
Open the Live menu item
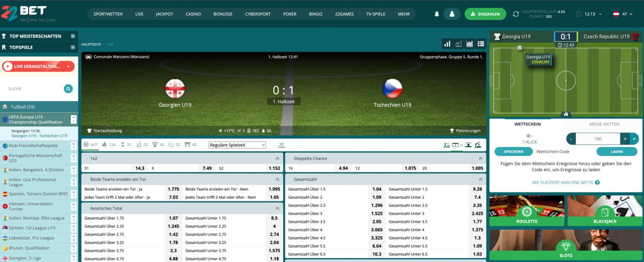[x=139, y=14]
